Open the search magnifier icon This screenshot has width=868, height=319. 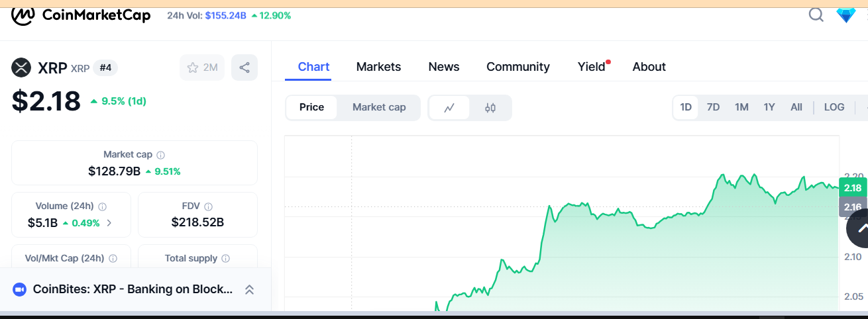[816, 14]
